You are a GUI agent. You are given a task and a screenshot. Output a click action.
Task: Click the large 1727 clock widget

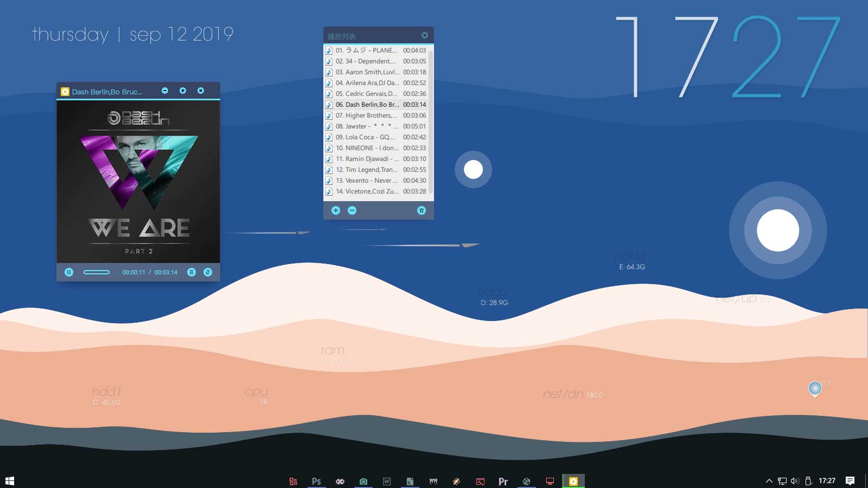[729, 57]
